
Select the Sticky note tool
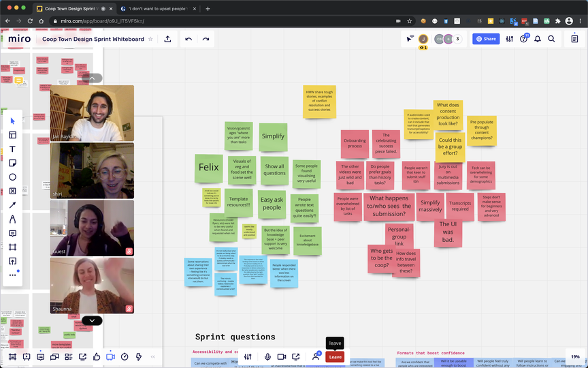tap(12, 163)
